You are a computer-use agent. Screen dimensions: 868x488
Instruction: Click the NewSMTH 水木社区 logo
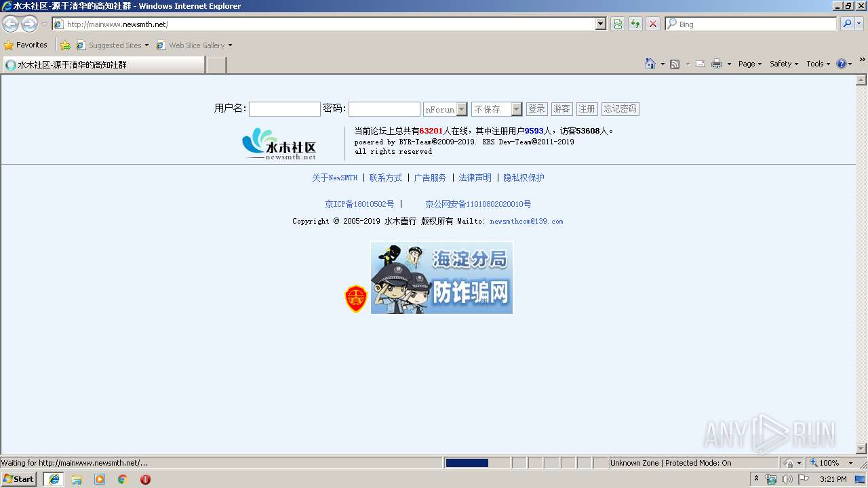coord(279,144)
